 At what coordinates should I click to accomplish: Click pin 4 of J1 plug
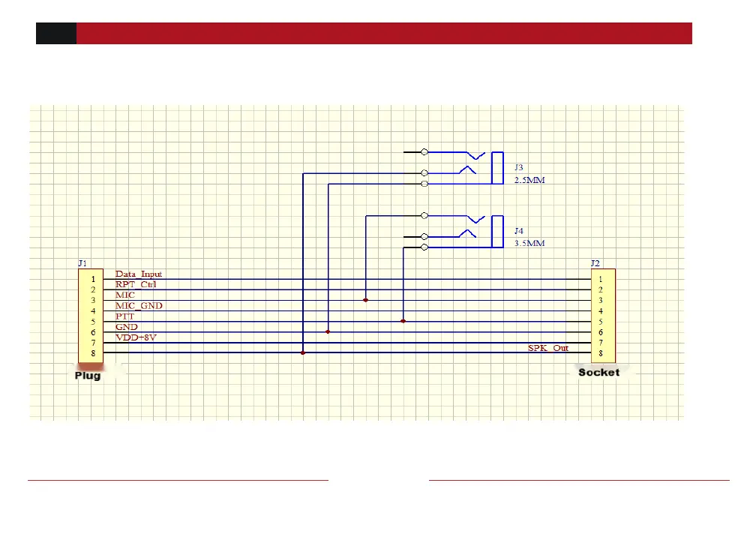coord(93,311)
